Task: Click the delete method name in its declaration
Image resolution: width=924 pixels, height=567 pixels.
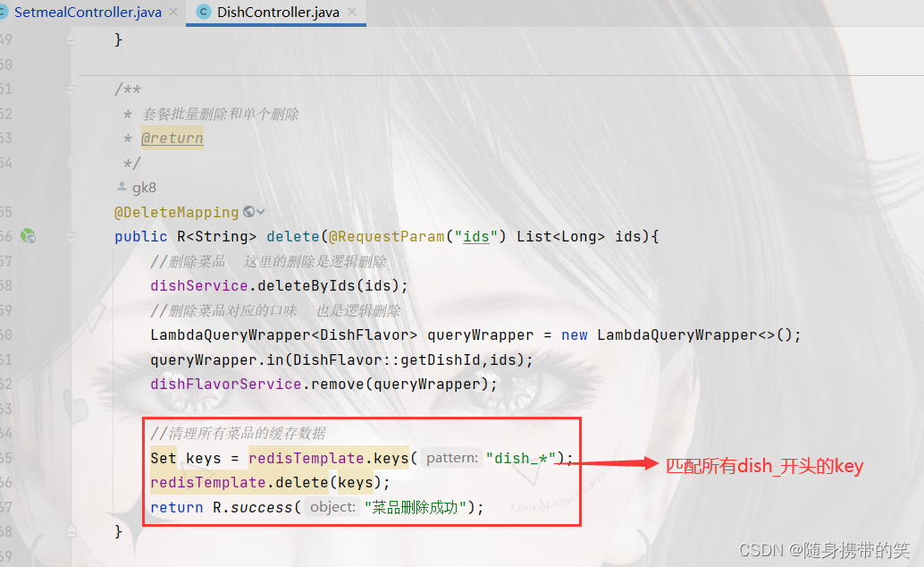Action: [x=293, y=237]
